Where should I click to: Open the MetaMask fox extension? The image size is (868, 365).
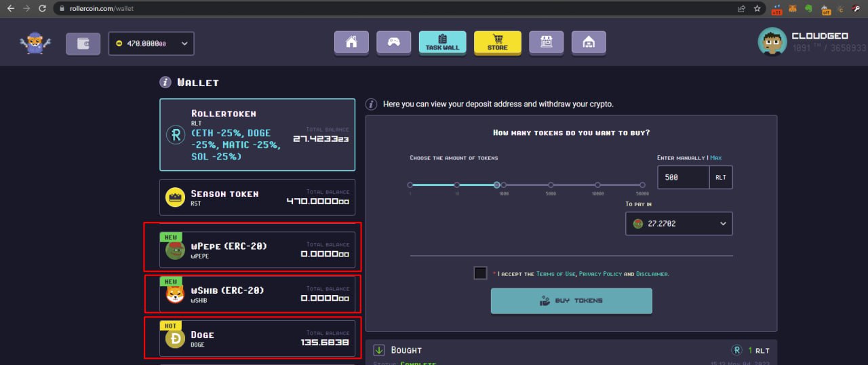tap(793, 9)
